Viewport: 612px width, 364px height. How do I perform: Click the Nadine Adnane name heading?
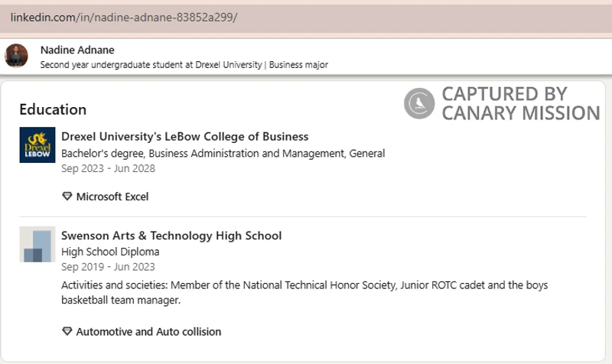[77, 50]
